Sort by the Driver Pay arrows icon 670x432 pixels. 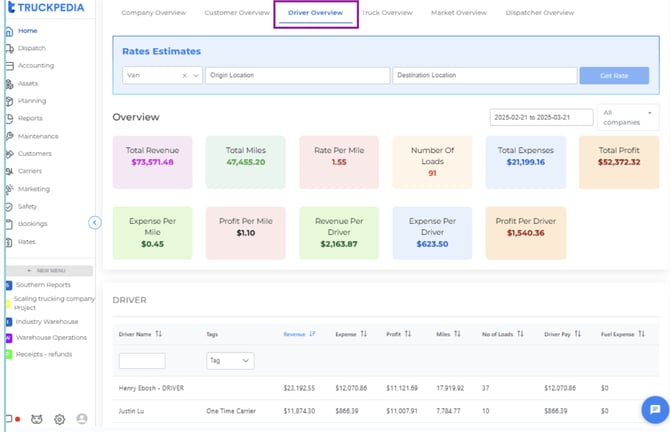click(x=577, y=334)
